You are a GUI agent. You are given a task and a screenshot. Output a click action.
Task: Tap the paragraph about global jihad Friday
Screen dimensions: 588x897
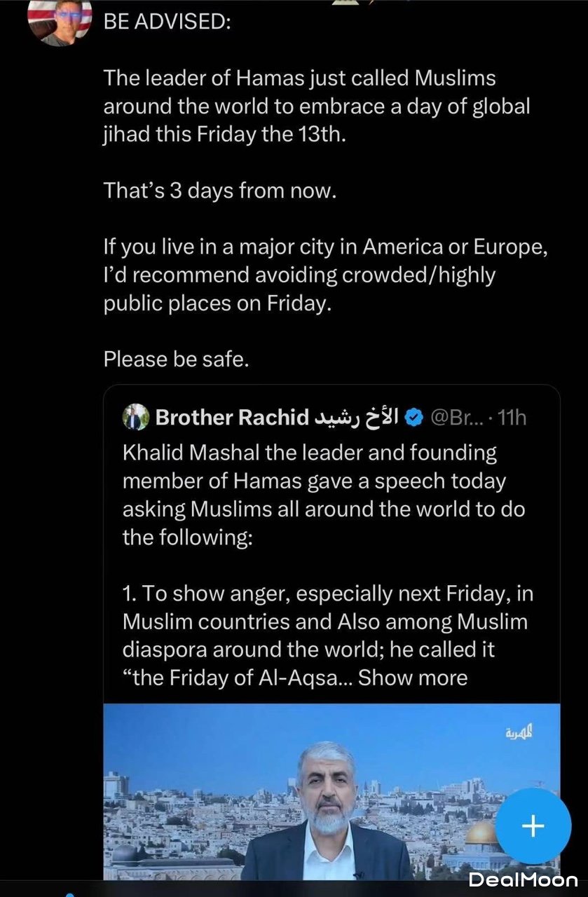point(315,106)
